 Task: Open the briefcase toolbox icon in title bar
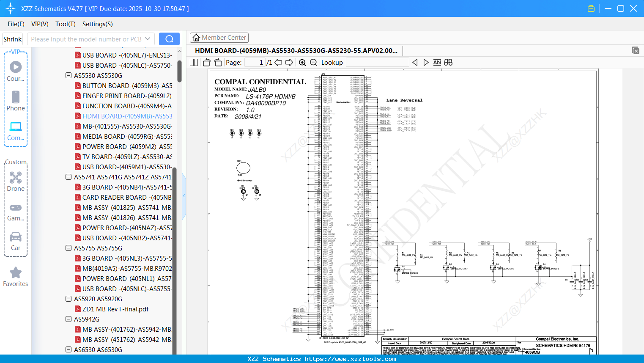(x=591, y=8)
